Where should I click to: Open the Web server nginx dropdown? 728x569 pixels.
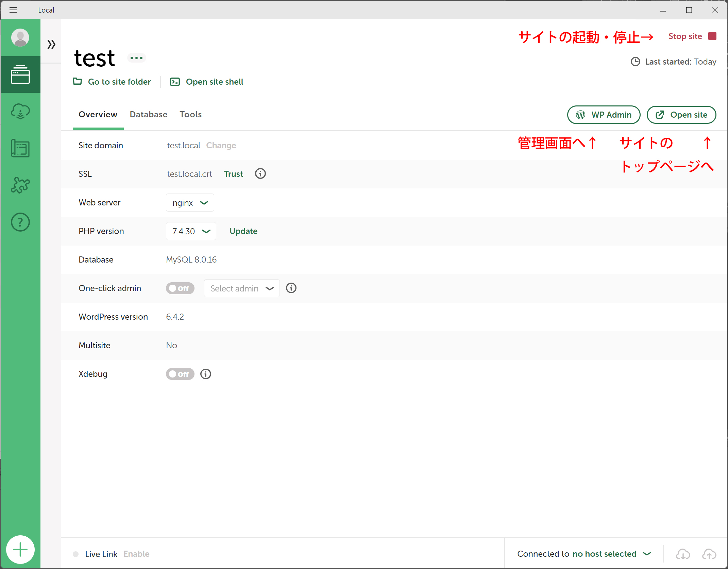pyautogui.click(x=190, y=203)
